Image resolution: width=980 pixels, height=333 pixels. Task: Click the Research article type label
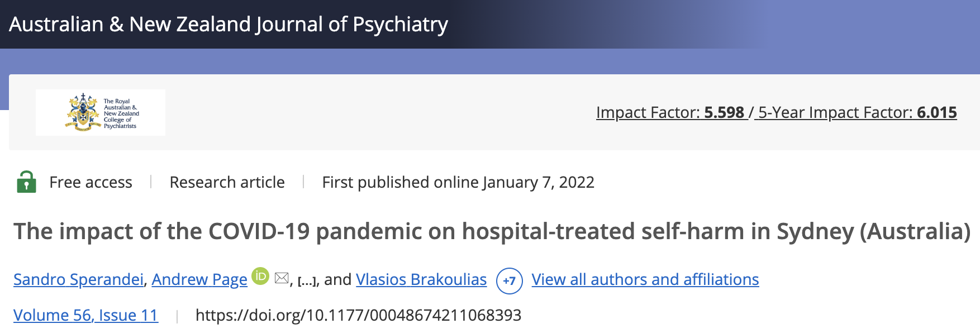(227, 182)
